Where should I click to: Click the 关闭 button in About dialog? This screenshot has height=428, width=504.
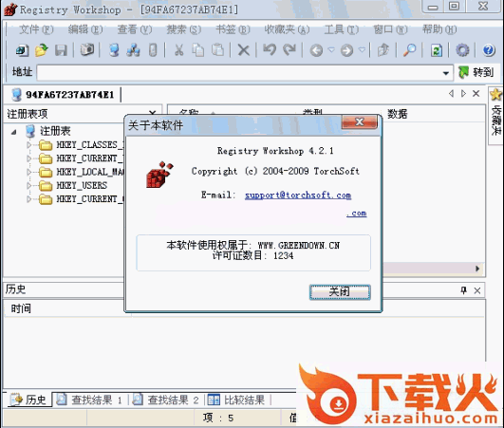[x=340, y=292]
